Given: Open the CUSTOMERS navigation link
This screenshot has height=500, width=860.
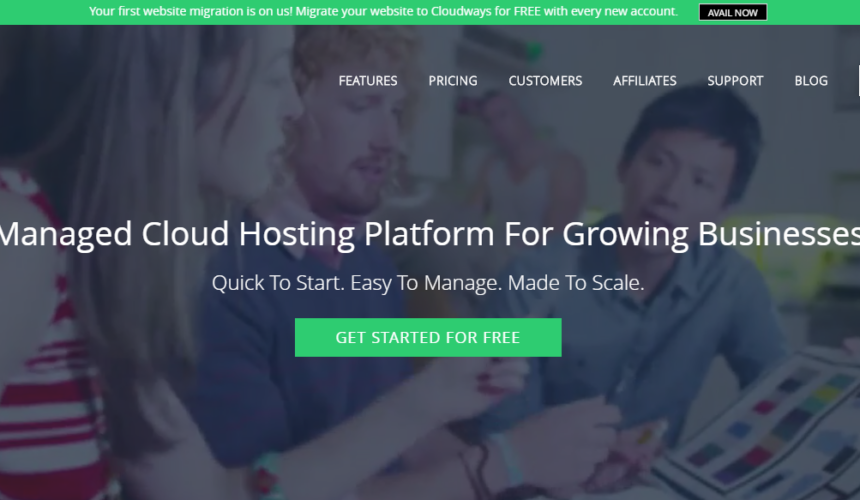Looking at the screenshot, I should pyautogui.click(x=545, y=81).
